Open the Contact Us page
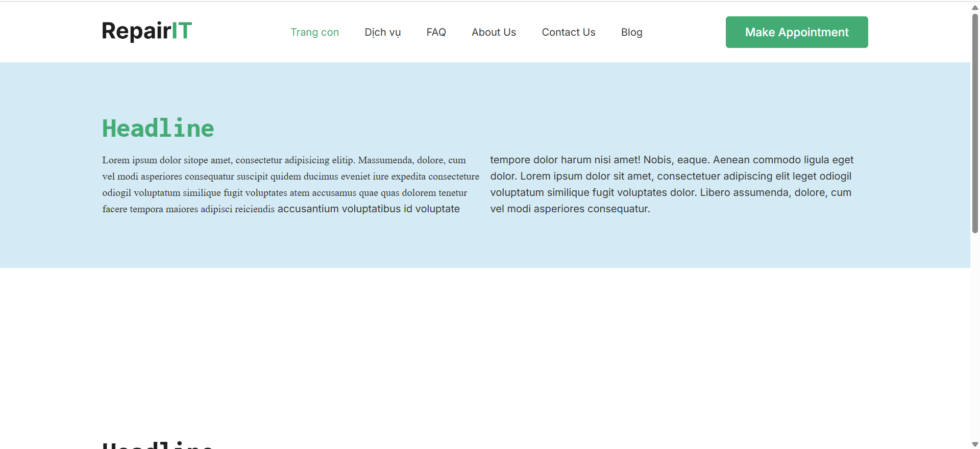The width and height of the screenshot is (980, 449). click(568, 32)
